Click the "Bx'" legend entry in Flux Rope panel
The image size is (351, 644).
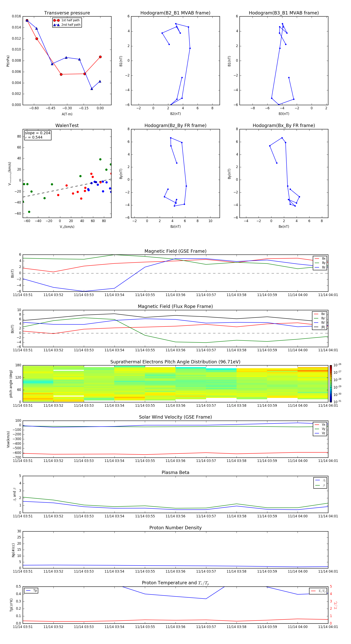320,314
